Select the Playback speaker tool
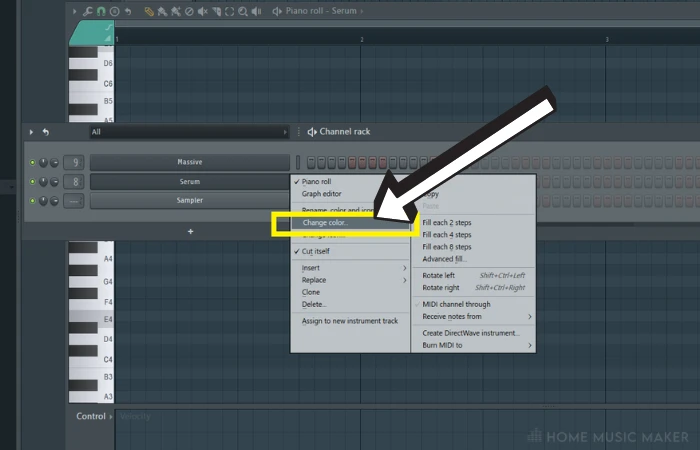 coord(256,11)
